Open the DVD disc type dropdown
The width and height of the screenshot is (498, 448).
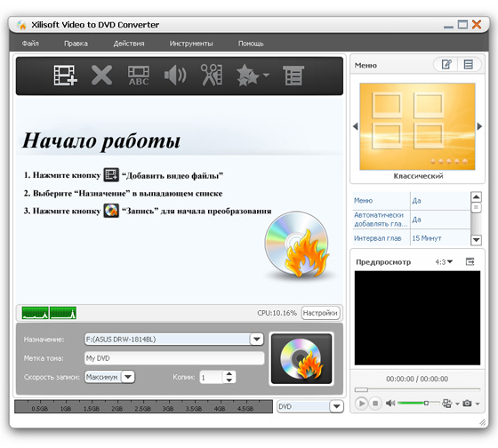point(337,406)
